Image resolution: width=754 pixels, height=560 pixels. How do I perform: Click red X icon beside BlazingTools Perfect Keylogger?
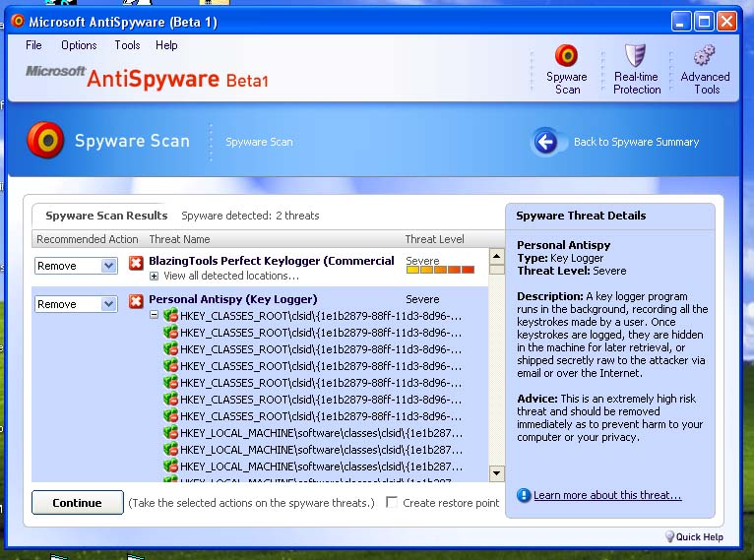tap(136, 263)
